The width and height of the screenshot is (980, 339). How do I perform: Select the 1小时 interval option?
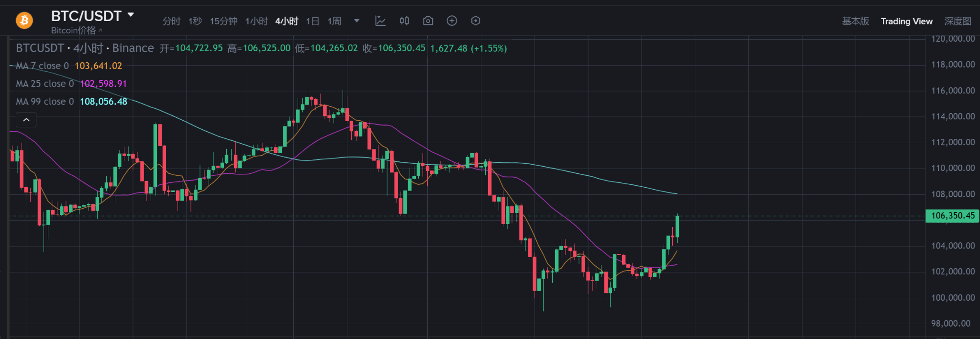(256, 21)
